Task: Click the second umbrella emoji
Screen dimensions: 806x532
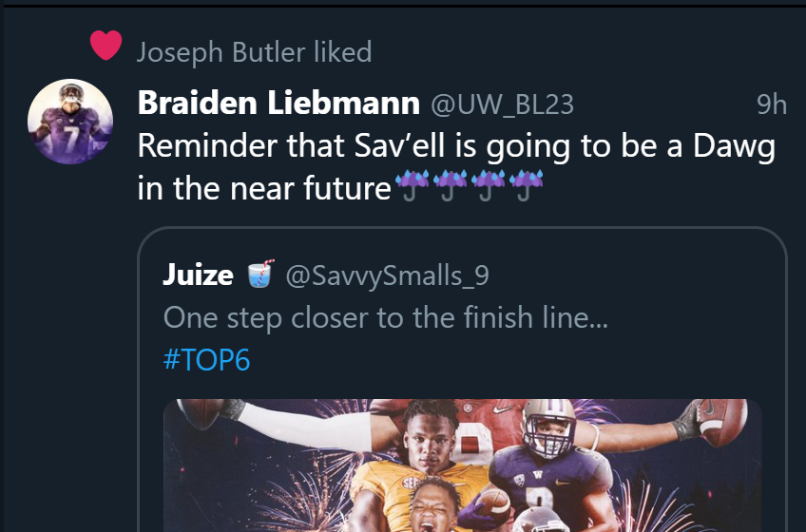Action: 449,187
